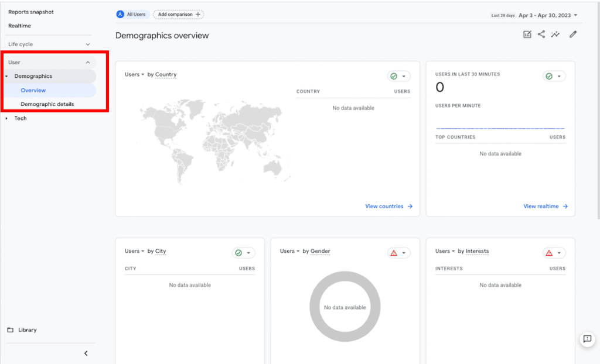Open the Insights sparkline icon

(x=555, y=35)
